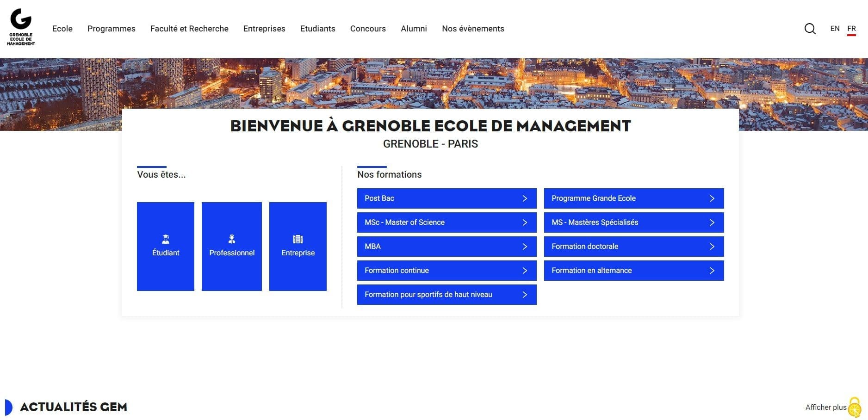Select the FR language link

[x=851, y=29]
